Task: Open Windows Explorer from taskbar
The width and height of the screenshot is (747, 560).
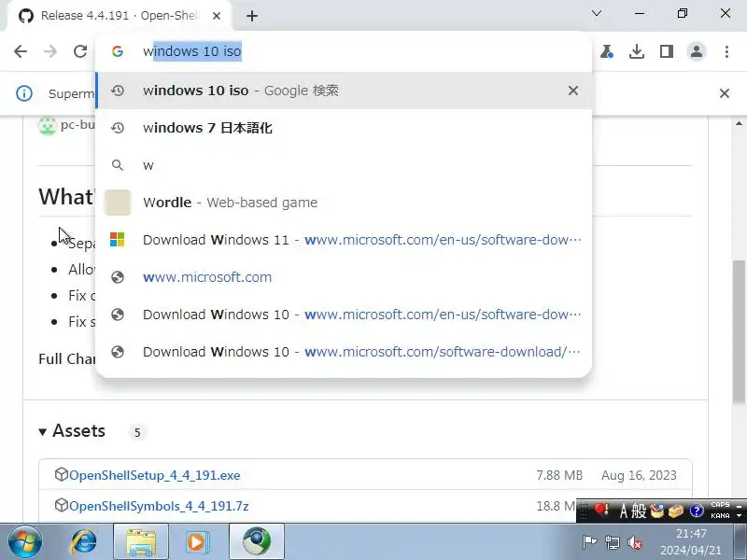Action: coord(141,542)
